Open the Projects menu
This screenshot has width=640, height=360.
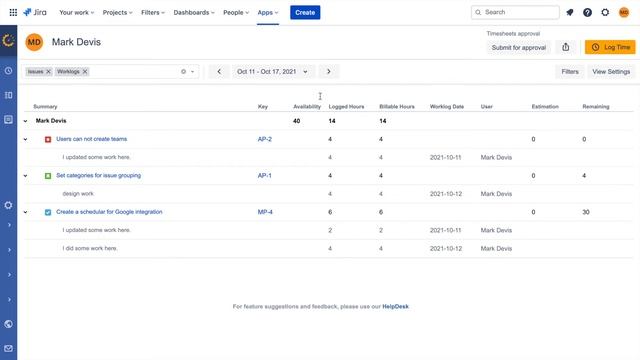tap(118, 13)
